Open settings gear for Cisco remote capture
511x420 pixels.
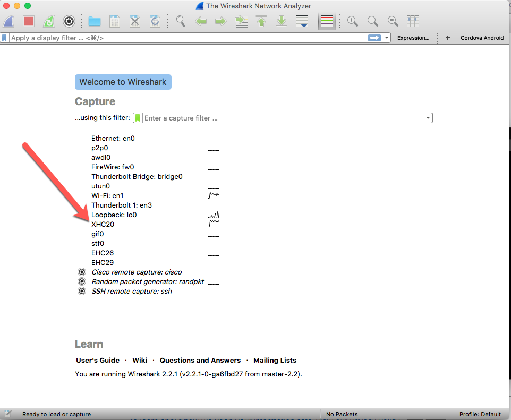tap(82, 272)
